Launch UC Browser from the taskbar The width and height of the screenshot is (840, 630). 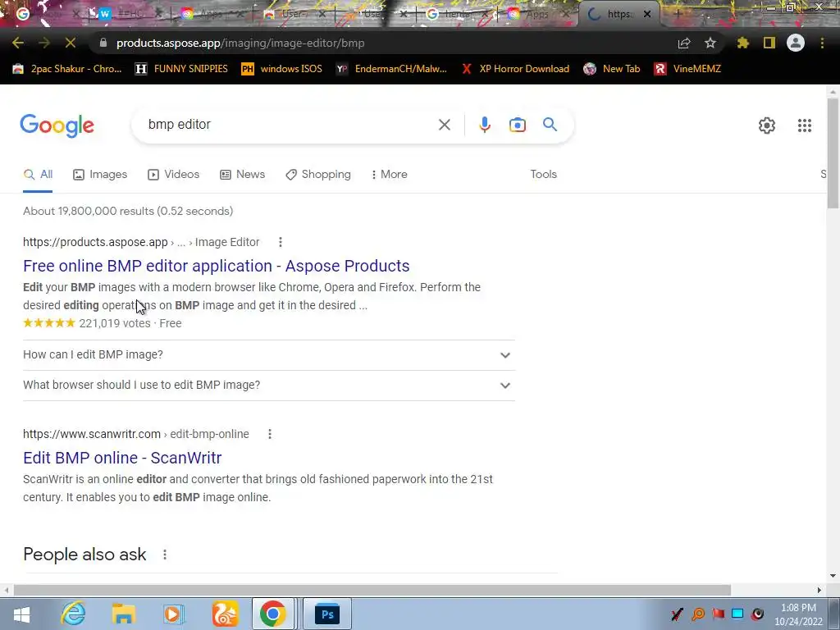click(225, 614)
